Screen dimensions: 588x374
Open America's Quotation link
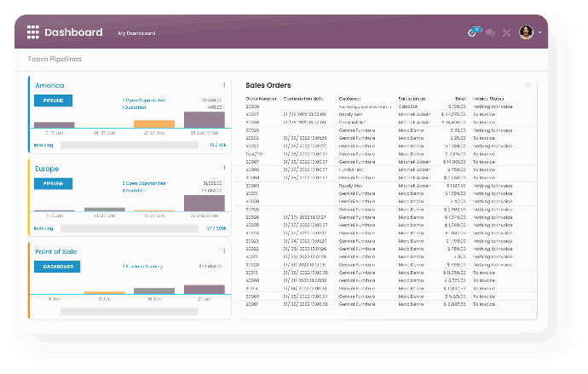point(134,107)
